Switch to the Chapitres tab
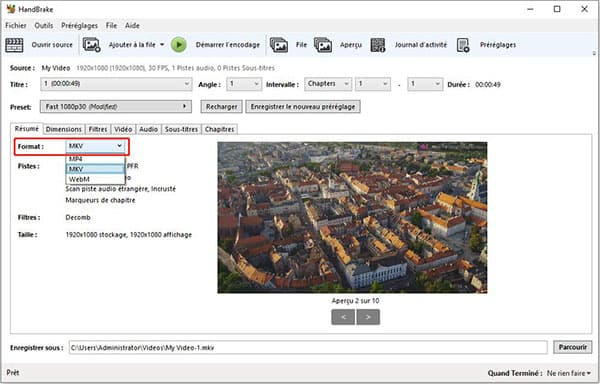 pos(219,129)
